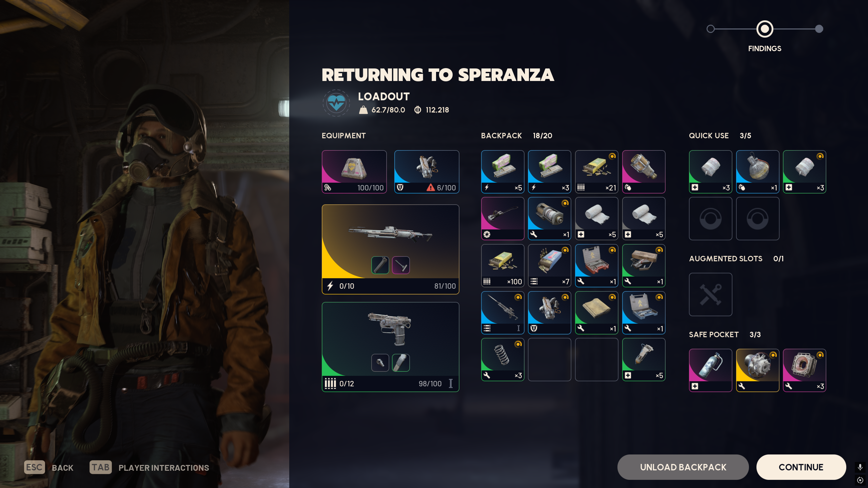Select the canister item in safe pocket
Viewport: 868px width, 488px height.
pyautogui.click(x=710, y=370)
